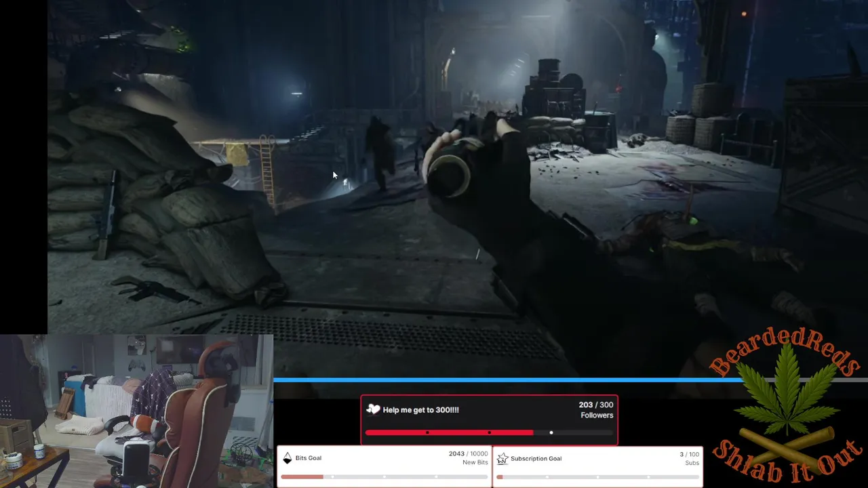The height and width of the screenshot is (488, 868).
Task: Click the 'Help me get to 300!!!!' text
Action: [421, 410]
